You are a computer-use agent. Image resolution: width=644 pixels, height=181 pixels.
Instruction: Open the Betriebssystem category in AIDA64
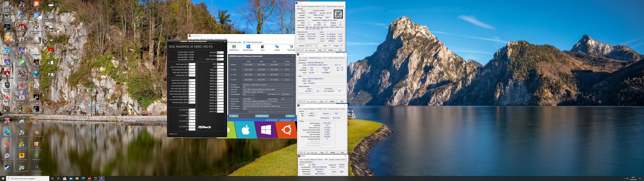point(248,48)
